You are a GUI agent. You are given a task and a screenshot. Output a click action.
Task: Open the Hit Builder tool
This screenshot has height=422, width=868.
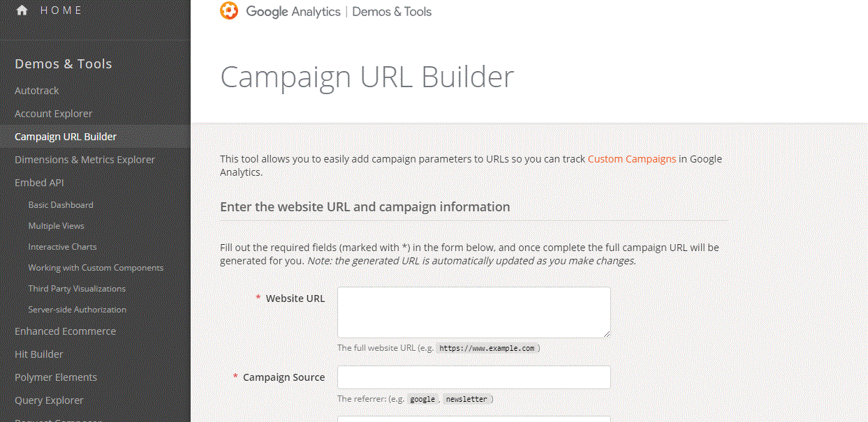click(x=39, y=354)
